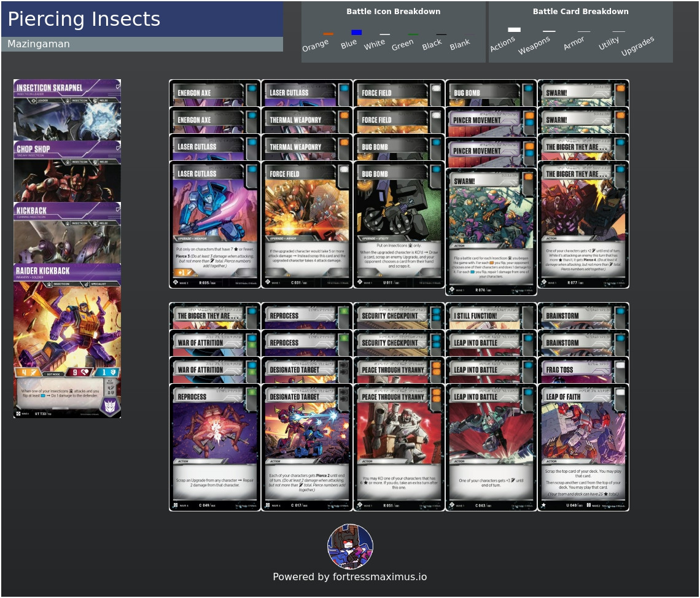Click the Blue bar in Battle Icon Breakdown
Viewport: 700px width, 598px height.
click(x=356, y=32)
